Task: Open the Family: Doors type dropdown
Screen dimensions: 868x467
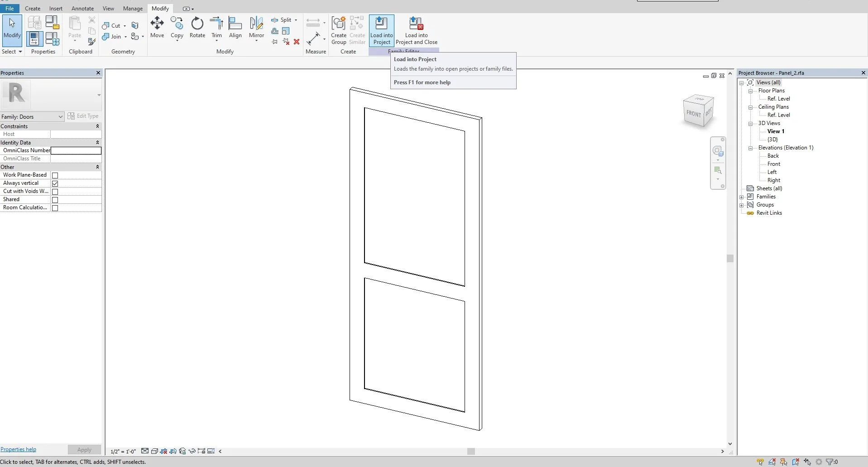Action: click(x=32, y=117)
